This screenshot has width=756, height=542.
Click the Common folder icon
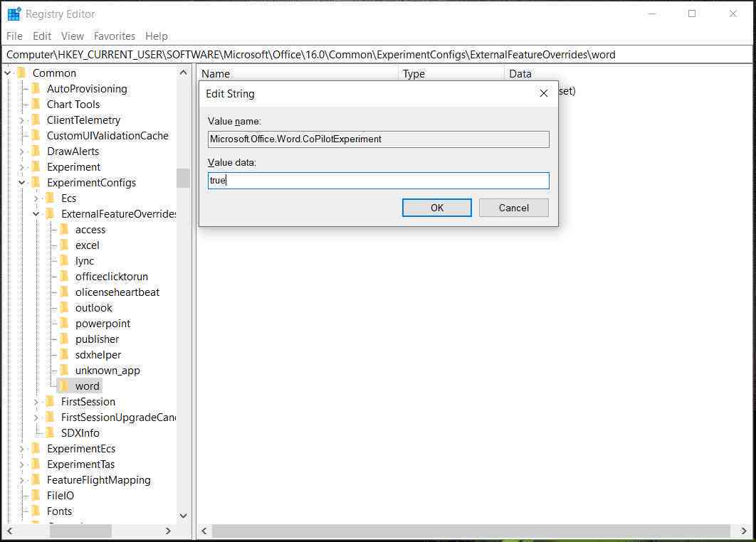coord(22,73)
